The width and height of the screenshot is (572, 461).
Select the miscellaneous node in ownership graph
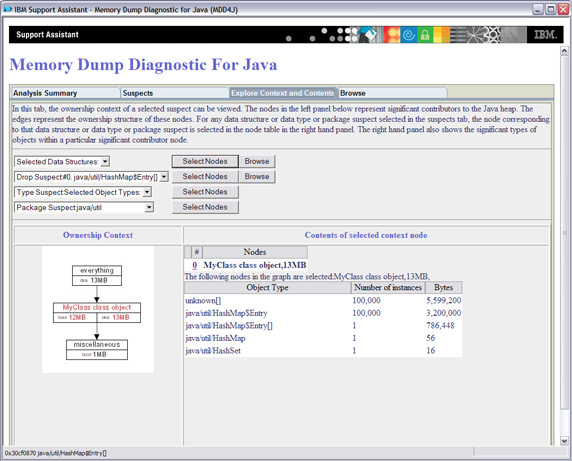click(97, 350)
